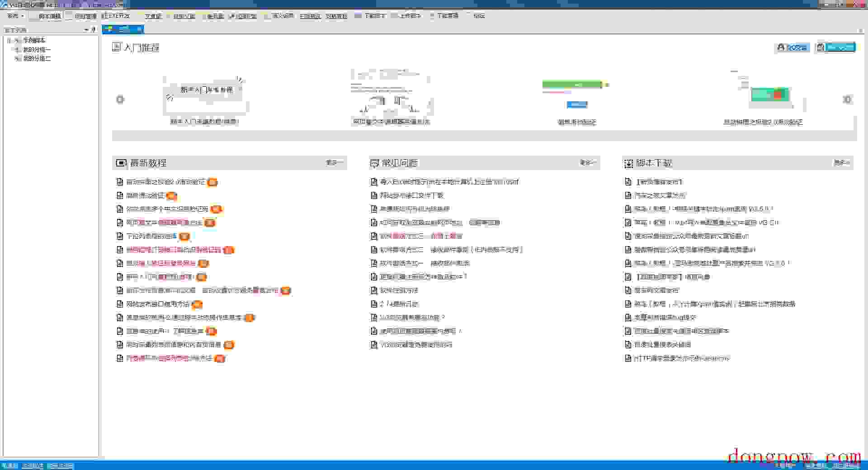Open the 自定义库 toolbar item
The height and width of the screenshot is (470, 868).
181,16
